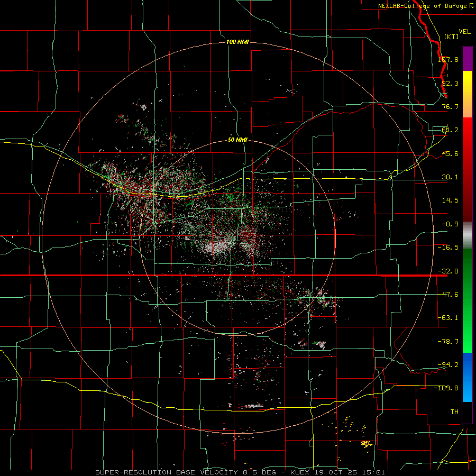Click the -47.6 velocity scale value
Viewport: 476px width, 476px height.
point(448,295)
